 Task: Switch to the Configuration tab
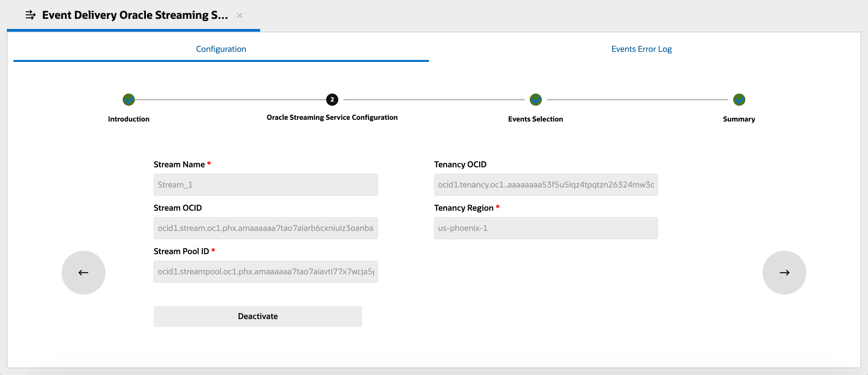(x=221, y=49)
